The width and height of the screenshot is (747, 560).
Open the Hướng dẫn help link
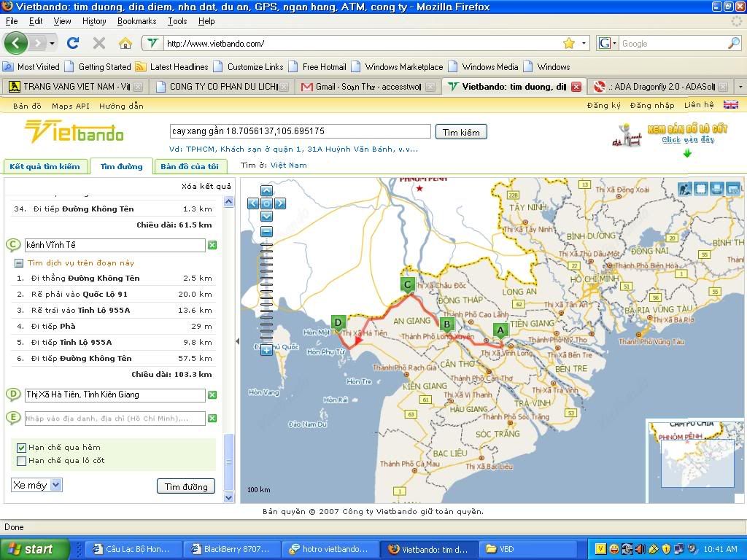coord(121,106)
